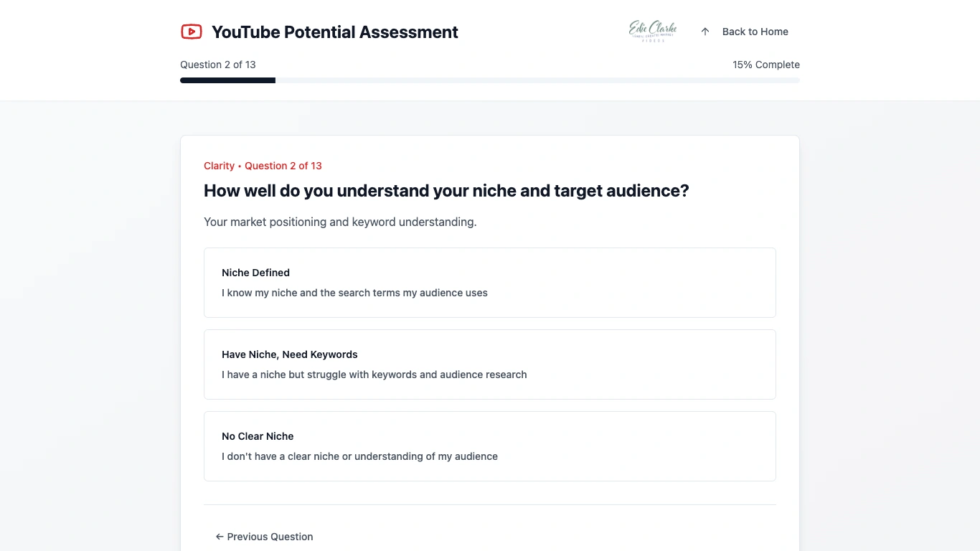980x551 pixels.
Task: Click 'I don't have a clear niche' description
Action: click(x=359, y=456)
